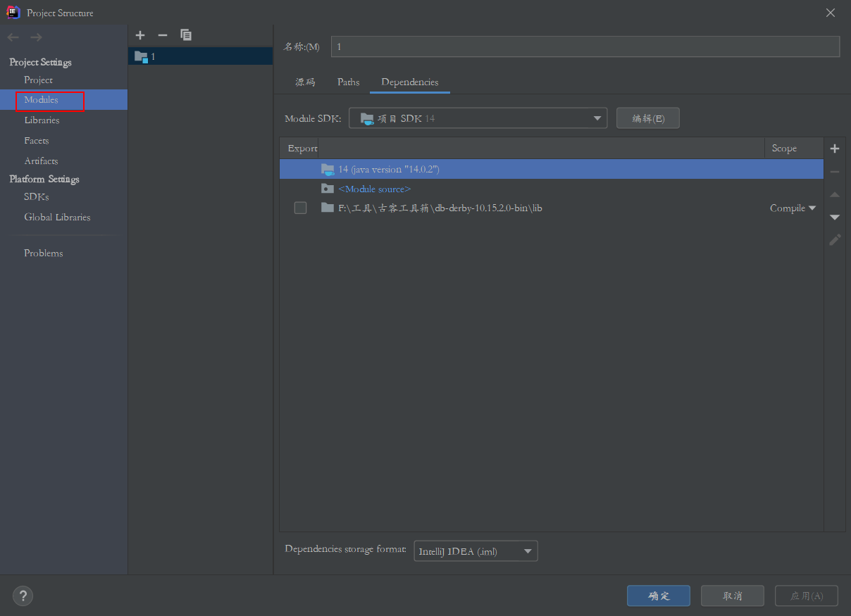Open help with question mark icon

coord(23,596)
